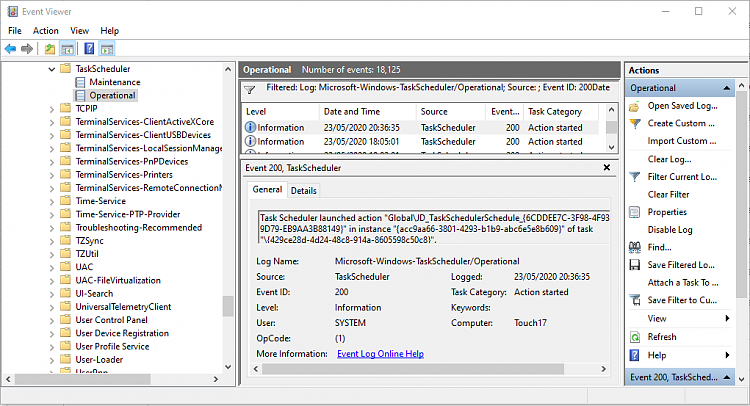This screenshot has width=750, height=406.
Task: Close the Event 200 preview pane
Action: pyautogui.click(x=607, y=167)
